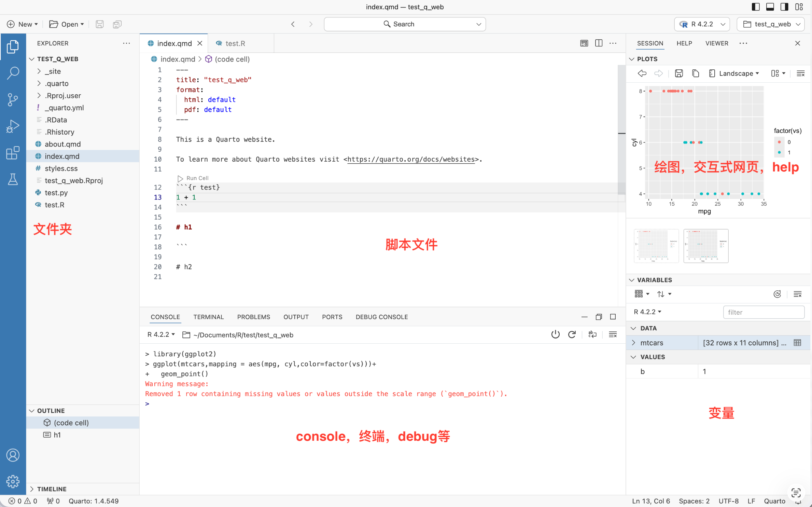Click the Run Cell link

(x=197, y=178)
